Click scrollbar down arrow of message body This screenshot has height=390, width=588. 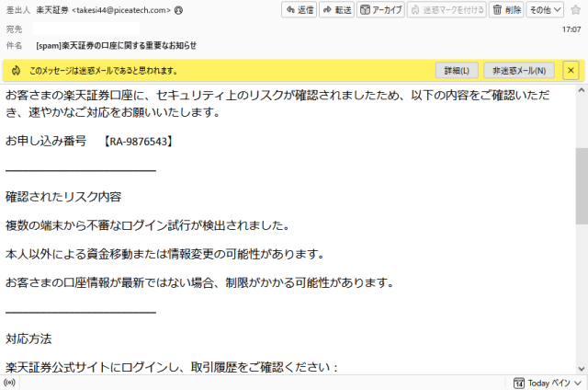click(582, 369)
